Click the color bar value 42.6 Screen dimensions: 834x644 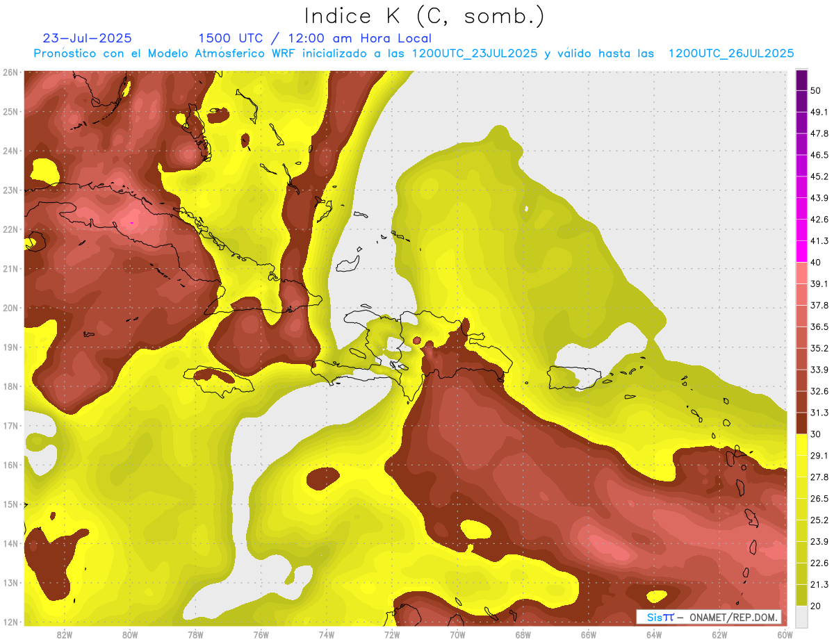819,220
